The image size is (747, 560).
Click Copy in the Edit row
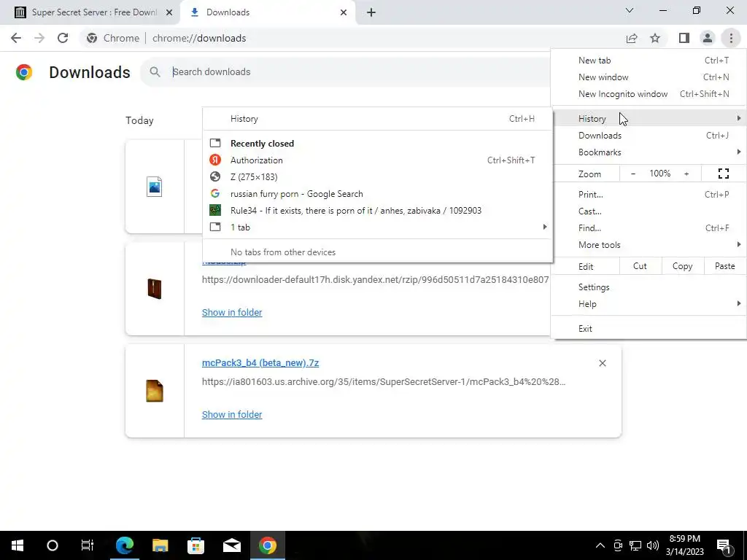click(x=682, y=266)
